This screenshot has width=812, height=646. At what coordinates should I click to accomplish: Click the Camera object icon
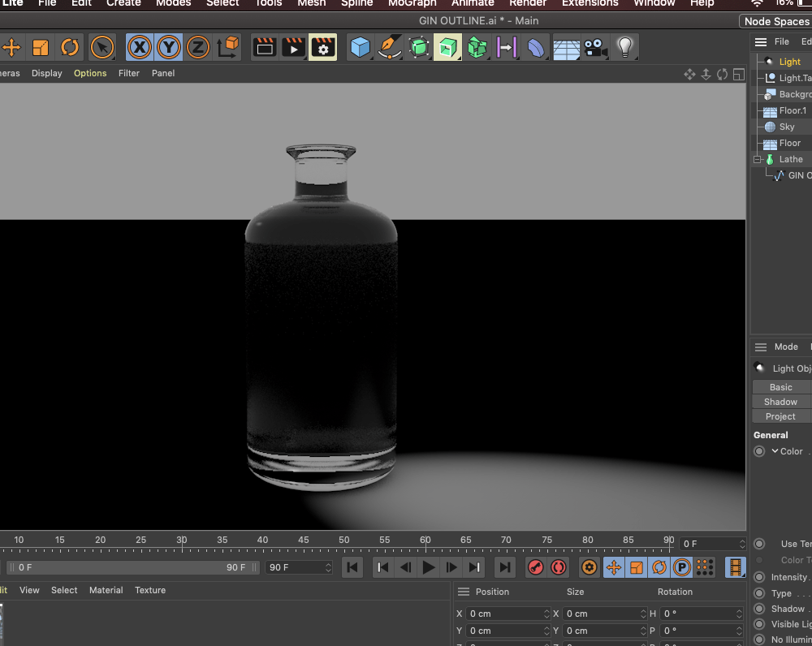tap(595, 48)
